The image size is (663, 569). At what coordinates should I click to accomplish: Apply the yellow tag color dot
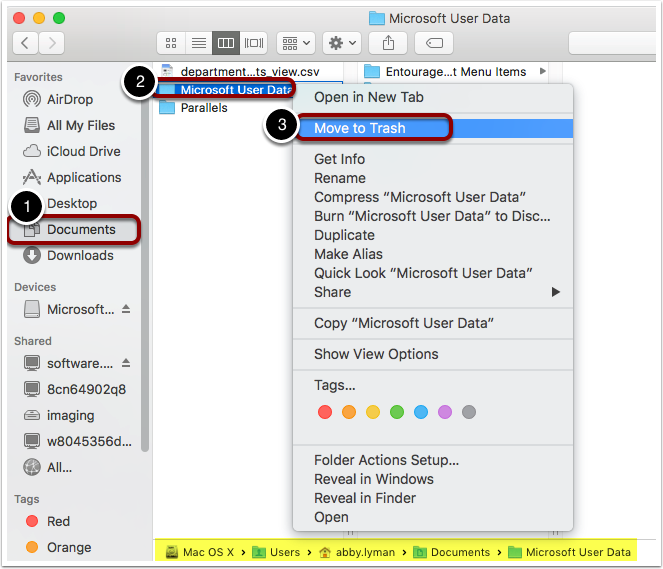pyautogui.click(x=373, y=412)
